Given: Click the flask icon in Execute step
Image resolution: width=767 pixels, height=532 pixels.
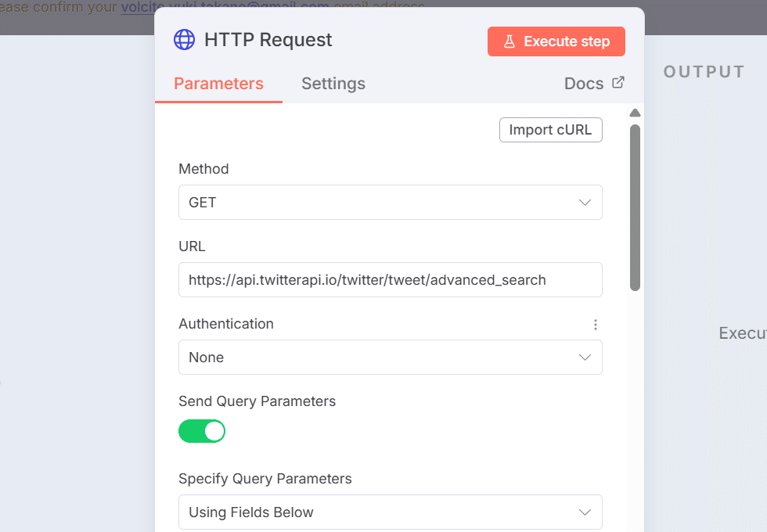Looking at the screenshot, I should (510, 41).
